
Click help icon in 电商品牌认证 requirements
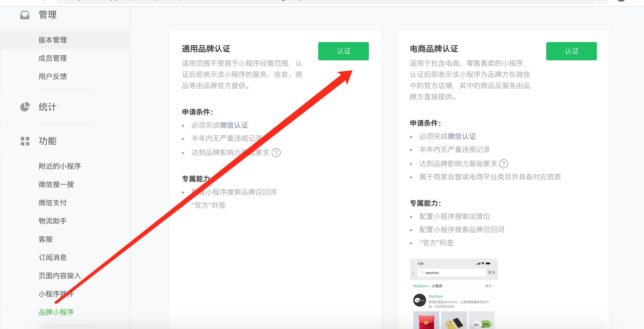click(x=503, y=164)
